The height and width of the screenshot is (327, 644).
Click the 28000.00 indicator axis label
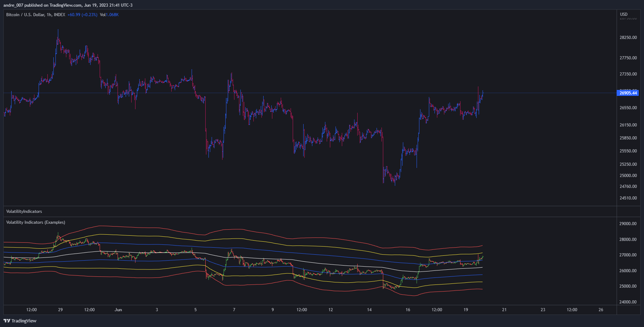pos(628,240)
